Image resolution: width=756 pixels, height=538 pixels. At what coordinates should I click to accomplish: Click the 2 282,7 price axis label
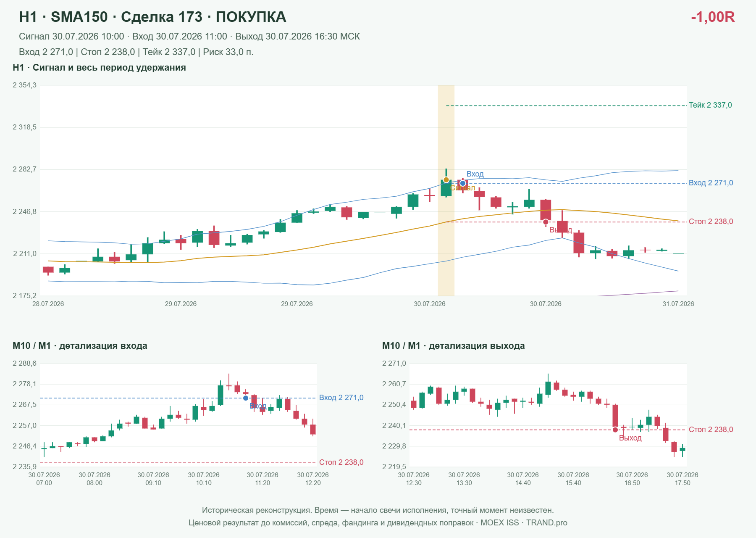25,169
